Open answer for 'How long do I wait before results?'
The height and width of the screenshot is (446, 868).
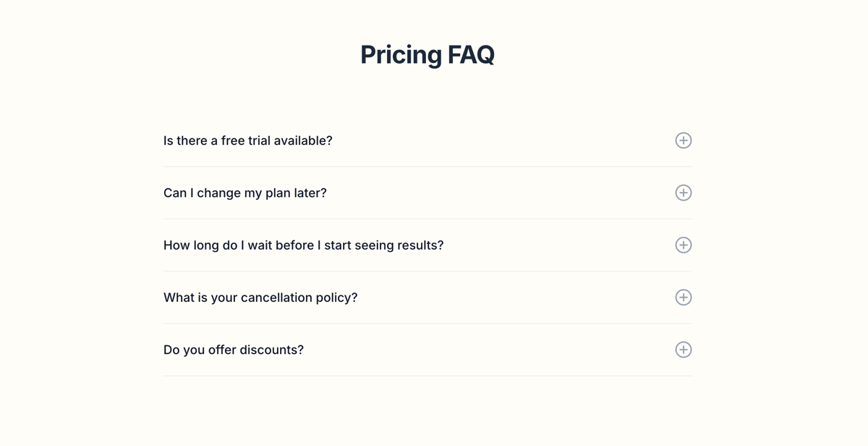pyautogui.click(x=303, y=245)
